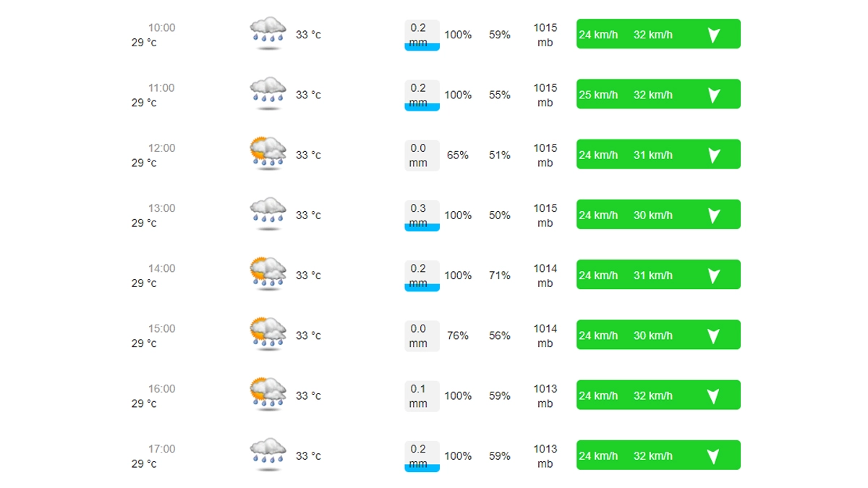
Task: Click the 65% rain chance at 12:00
Action: [458, 155]
